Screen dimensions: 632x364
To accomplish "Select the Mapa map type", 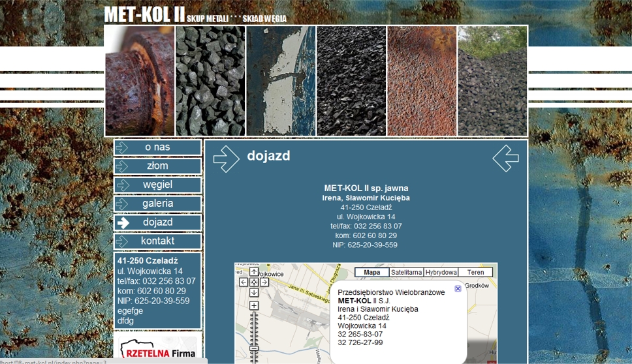I will (x=371, y=273).
